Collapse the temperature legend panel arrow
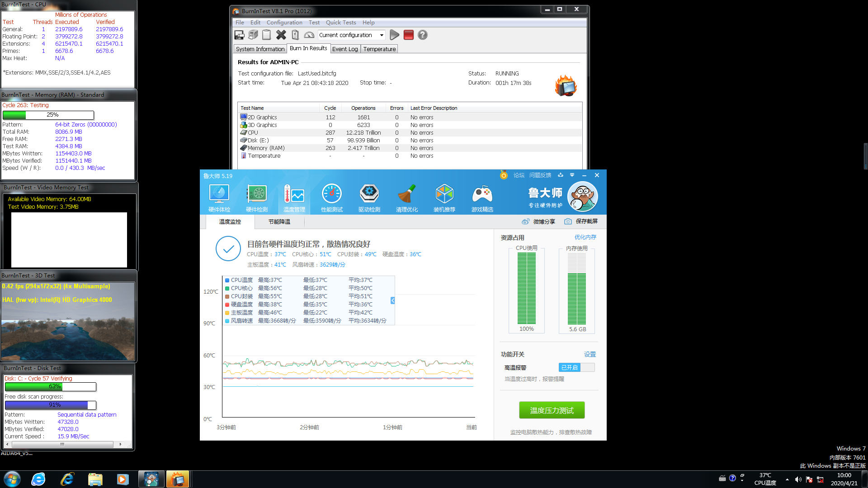868x488 pixels. (392, 300)
